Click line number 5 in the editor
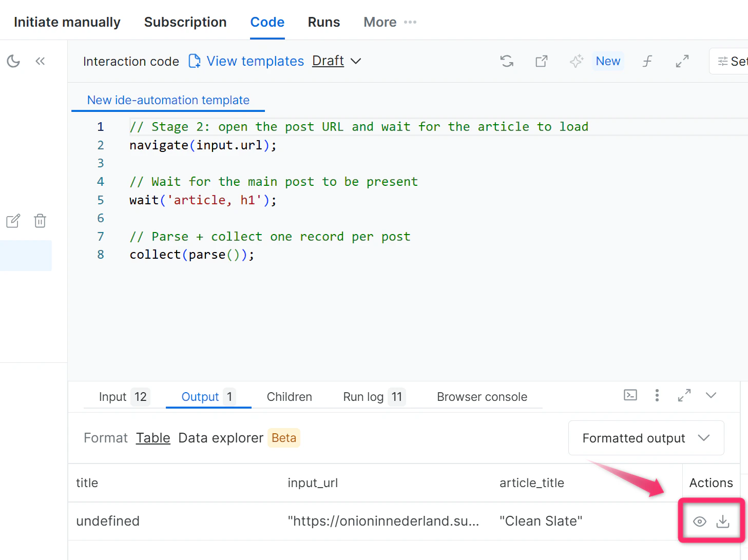 [101, 200]
